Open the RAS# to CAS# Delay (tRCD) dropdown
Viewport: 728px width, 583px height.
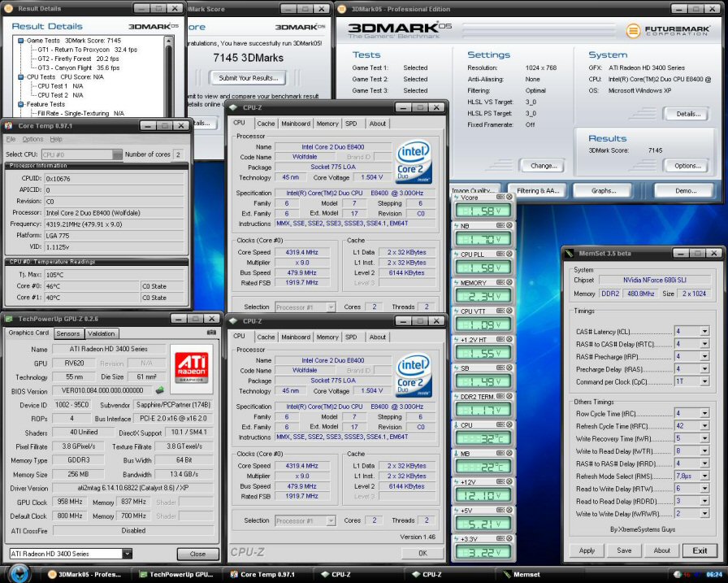[704, 344]
